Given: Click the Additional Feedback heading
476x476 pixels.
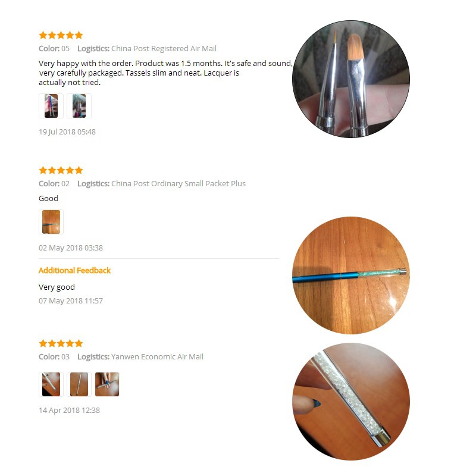Looking at the screenshot, I should [75, 271].
